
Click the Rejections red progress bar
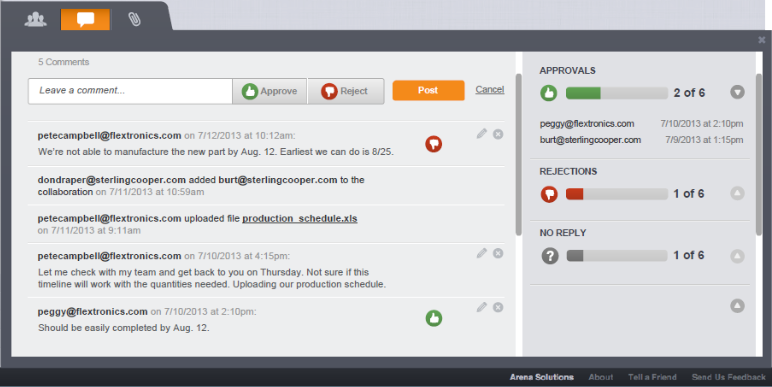616,194
